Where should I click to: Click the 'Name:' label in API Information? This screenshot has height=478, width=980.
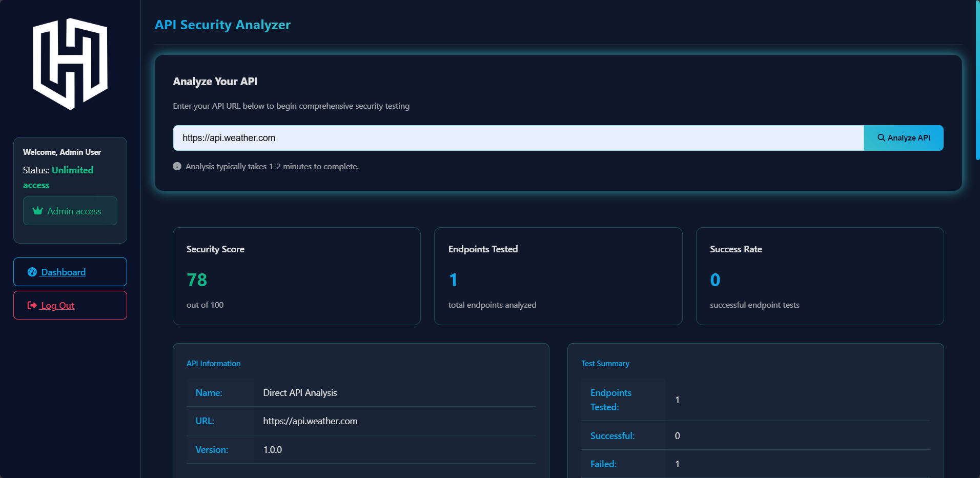click(x=209, y=393)
